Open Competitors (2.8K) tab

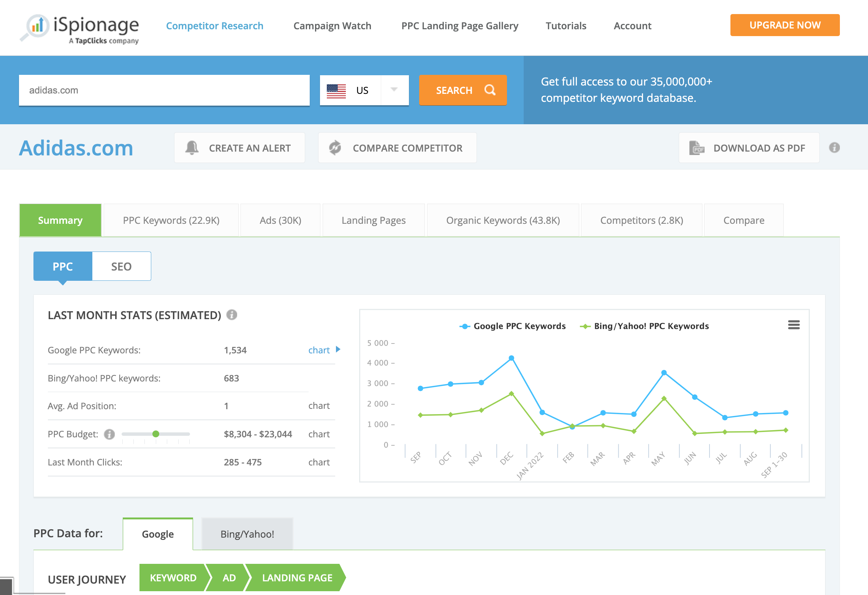pos(642,220)
